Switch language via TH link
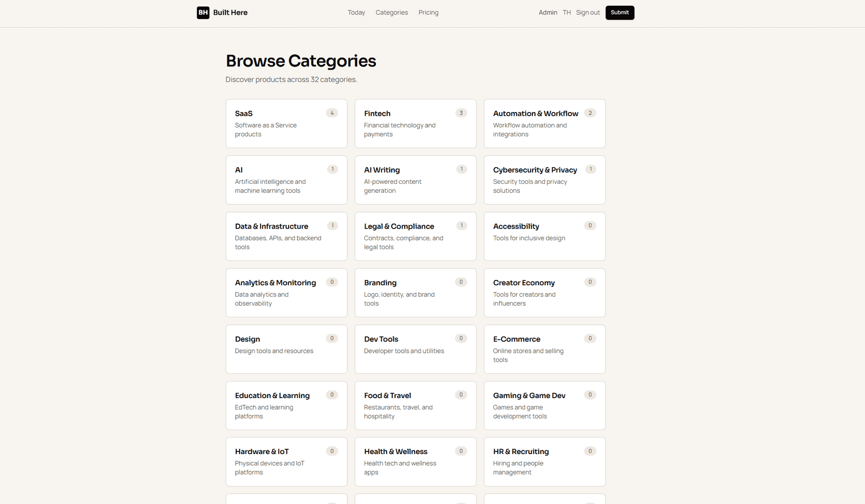 coord(567,13)
